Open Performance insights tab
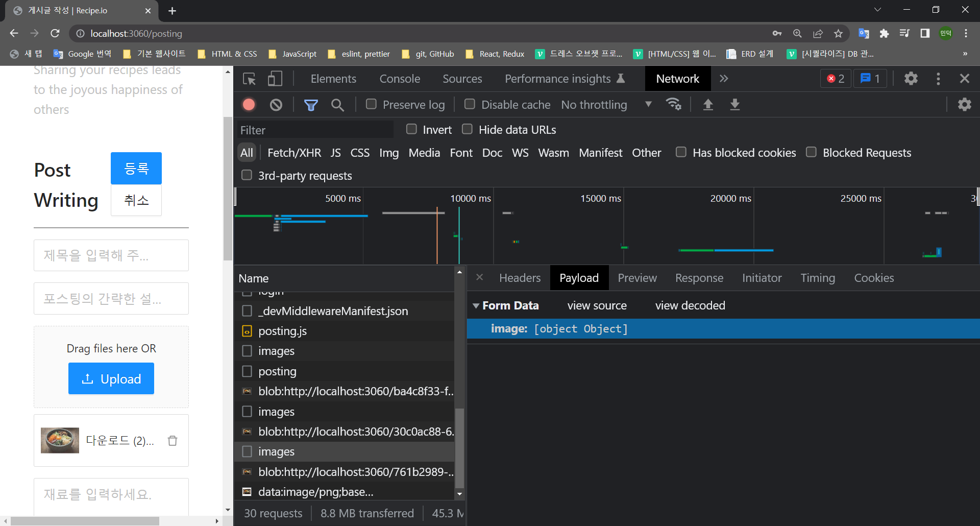 [x=565, y=79]
